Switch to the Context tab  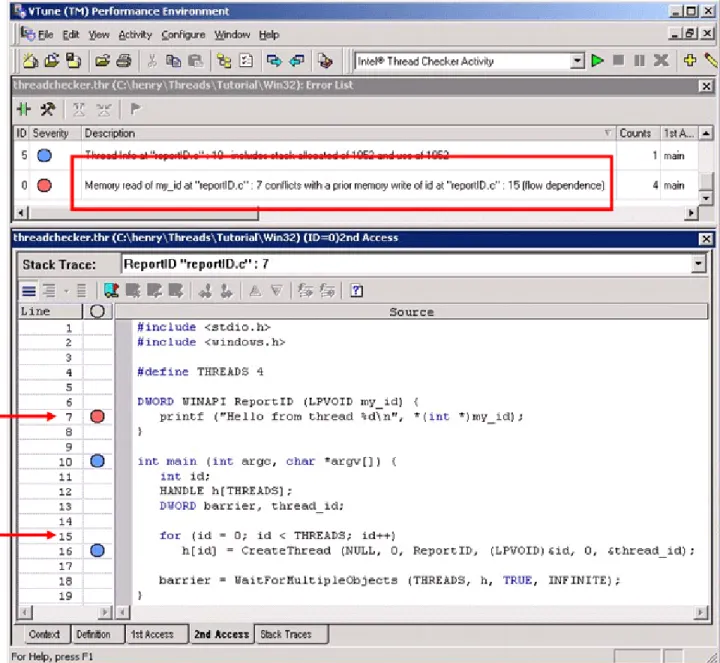click(44, 634)
